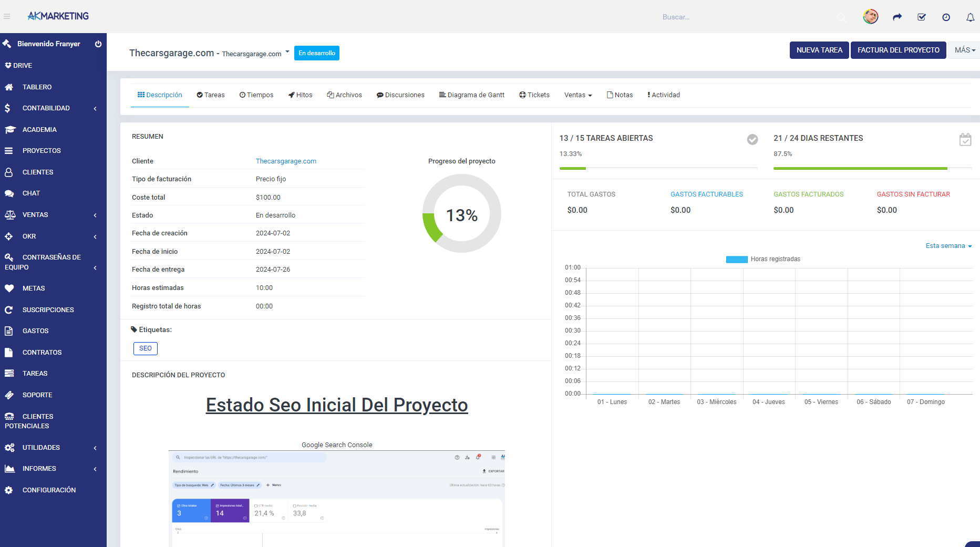This screenshot has height=547, width=980.
Task: Click the CLIENTES person icon
Action: coord(8,172)
